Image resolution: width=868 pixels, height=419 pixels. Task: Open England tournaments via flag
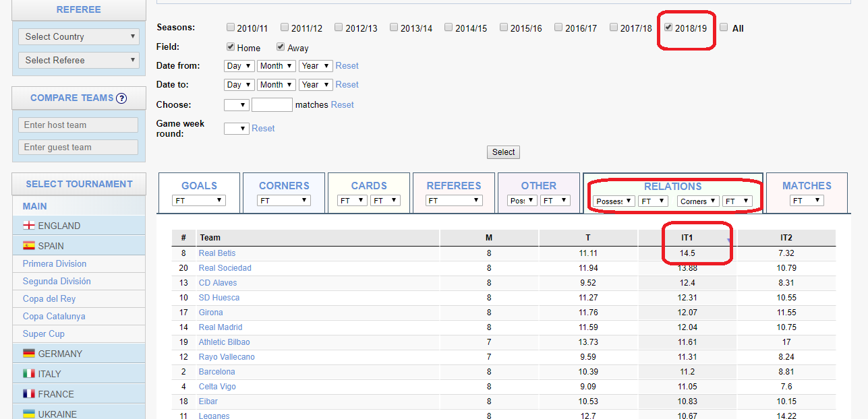tap(29, 226)
